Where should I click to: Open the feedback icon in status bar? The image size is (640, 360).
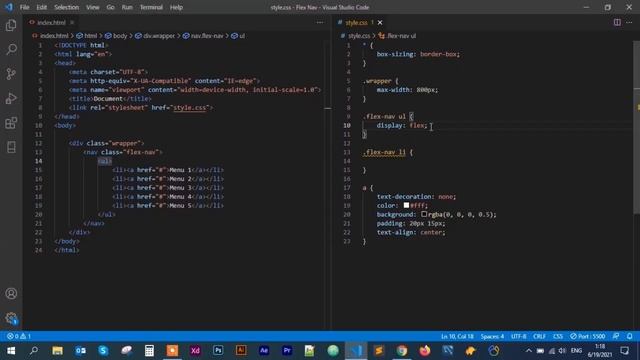click(616, 336)
